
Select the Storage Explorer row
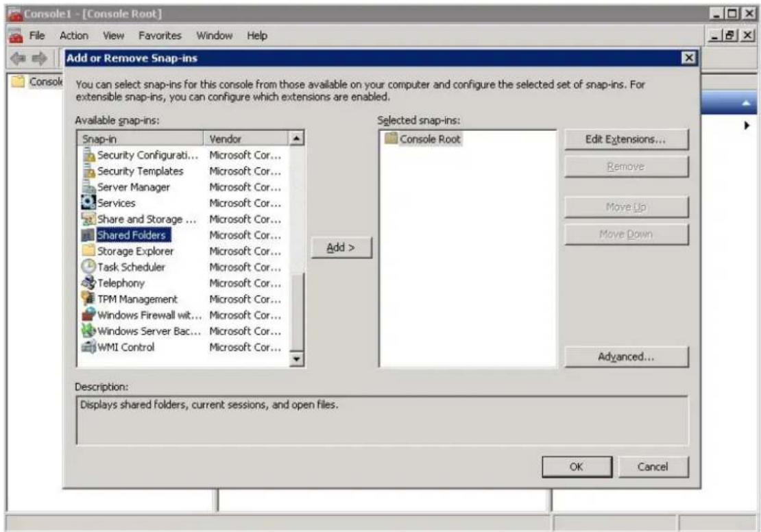tap(182, 251)
